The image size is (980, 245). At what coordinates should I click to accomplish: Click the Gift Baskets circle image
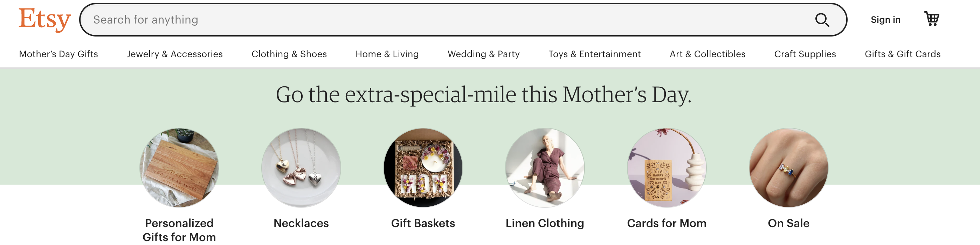[423, 168]
